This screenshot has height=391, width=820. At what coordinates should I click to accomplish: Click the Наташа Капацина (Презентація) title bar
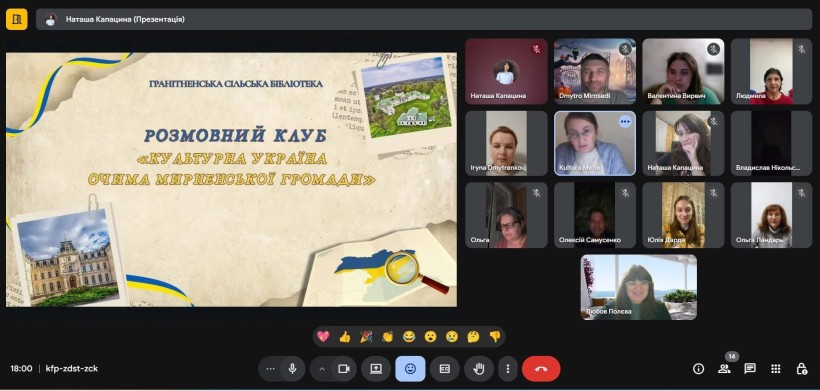424,19
